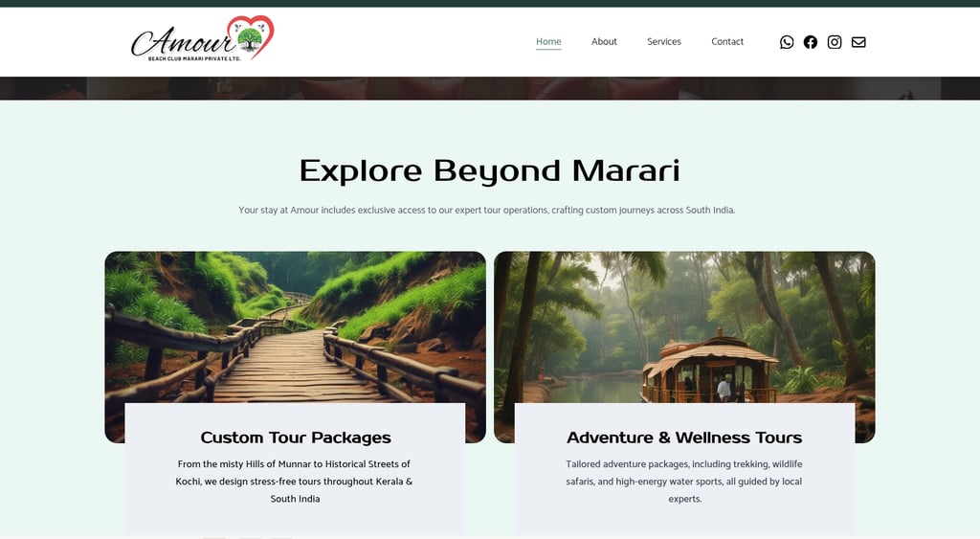Image resolution: width=980 pixels, height=539 pixels.
Task: Open the Contact menu item
Action: click(x=727, y=42)
